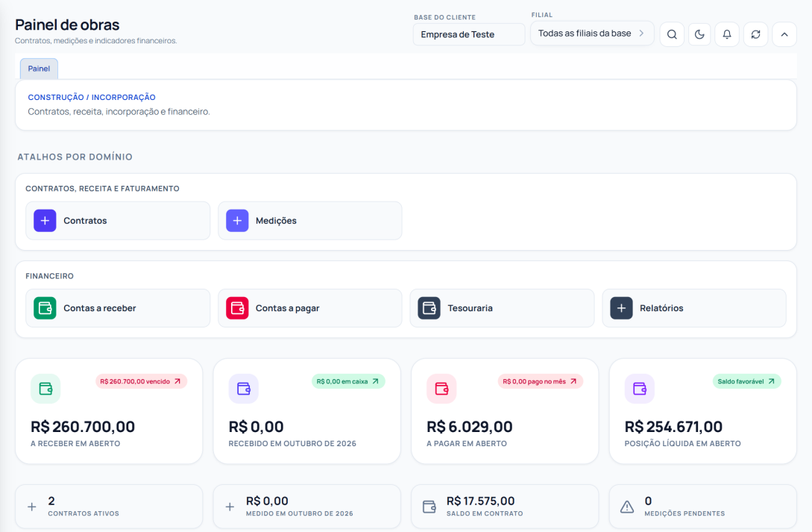
Task: Open the green Contas a receber wallet icon
Action: point(45,308)
